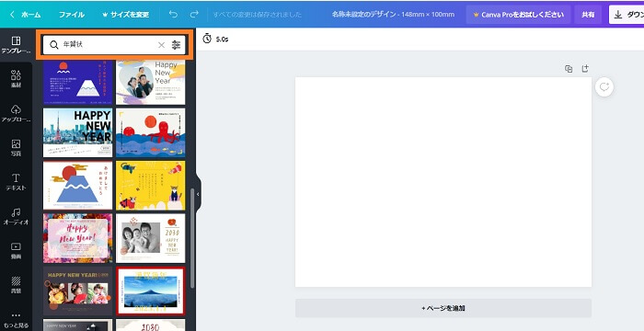The height and width of the screenshot is (331, 644).
Task: Click the search field containing 年賀状
Action: tap(114, 45)
